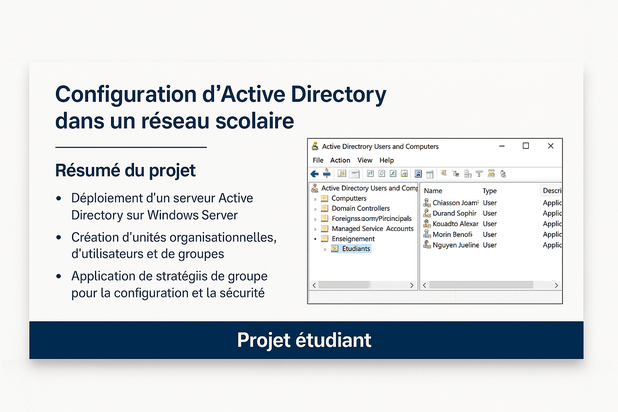Click right arrow of list pane scrollbar

pos(556,285)
